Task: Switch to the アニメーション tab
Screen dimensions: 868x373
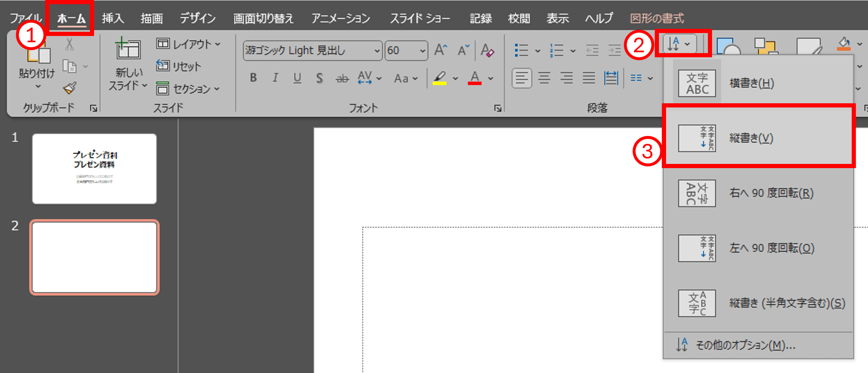Action: pyautogui.click(x=341, y=18)
